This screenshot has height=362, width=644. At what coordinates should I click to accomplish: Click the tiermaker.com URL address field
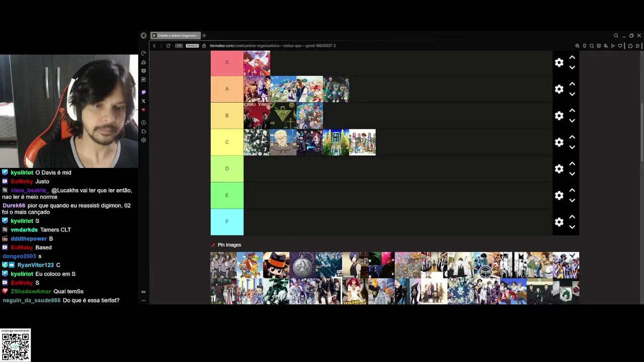click(x=272, y=46)
